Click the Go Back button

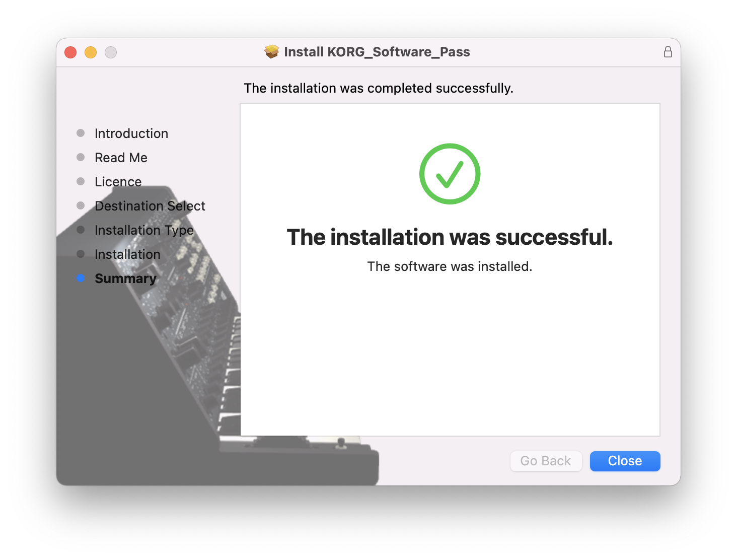click(546, 461)
